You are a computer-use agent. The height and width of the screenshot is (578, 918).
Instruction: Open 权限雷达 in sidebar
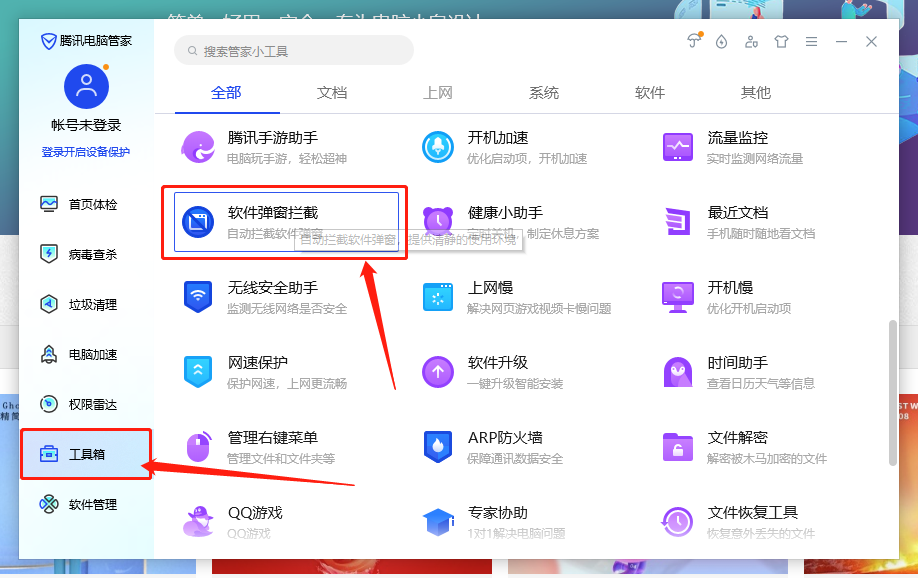86,405
